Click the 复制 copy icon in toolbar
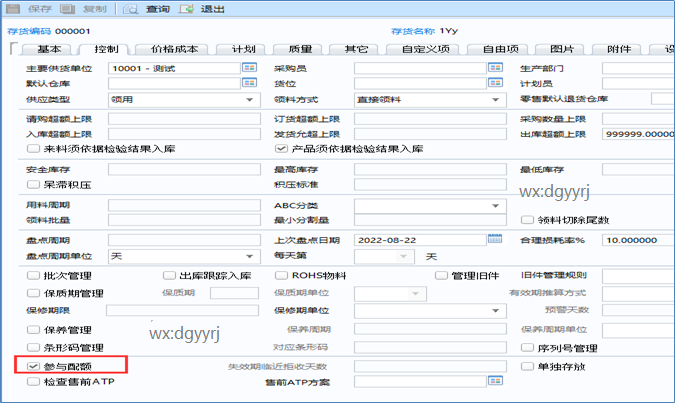This screenshot has width=675, height=403. (x=68, y=9)
